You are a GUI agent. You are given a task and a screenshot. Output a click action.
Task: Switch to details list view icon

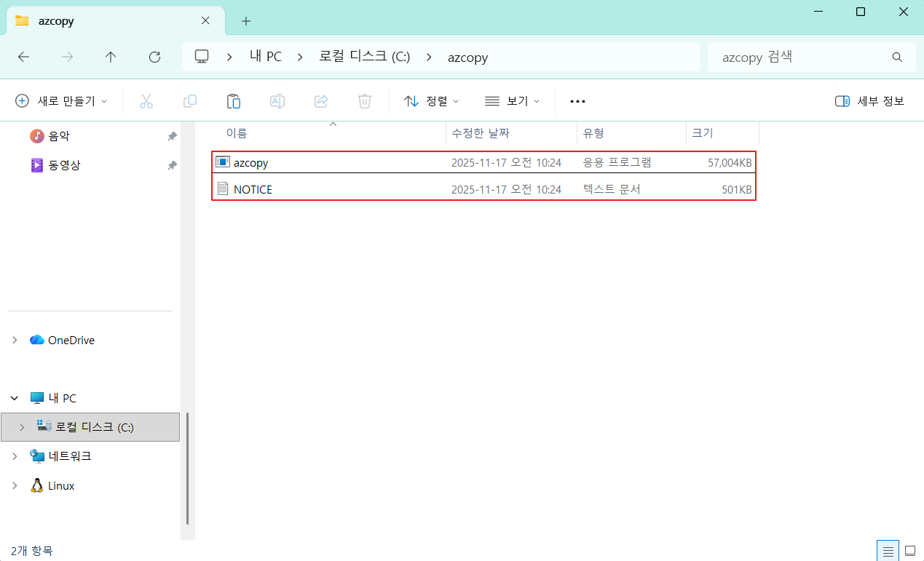pos(888,551)
